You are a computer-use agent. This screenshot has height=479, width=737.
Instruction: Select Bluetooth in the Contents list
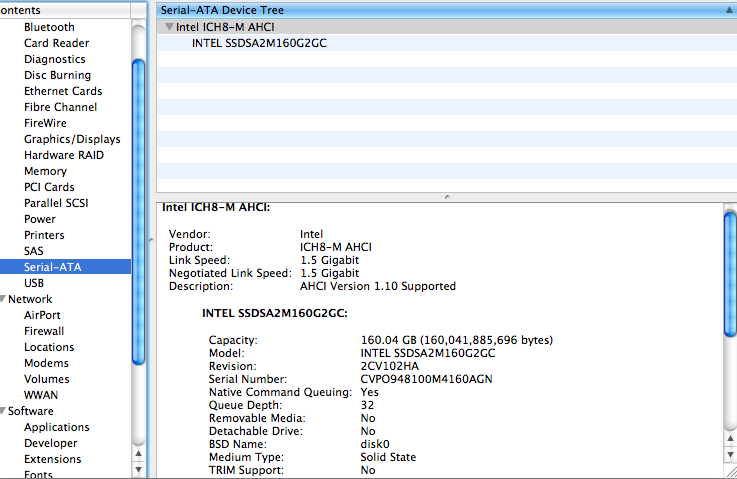coord(49,27)
